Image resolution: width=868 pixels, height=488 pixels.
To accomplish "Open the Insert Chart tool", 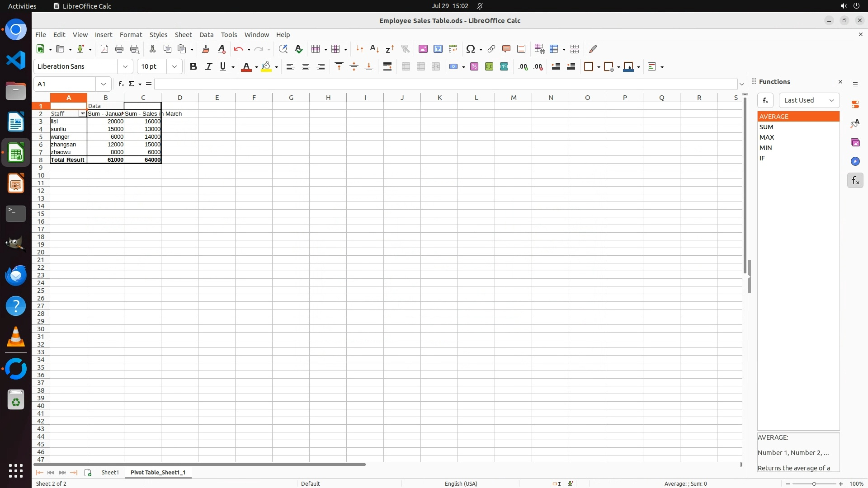I will (438, 49).
